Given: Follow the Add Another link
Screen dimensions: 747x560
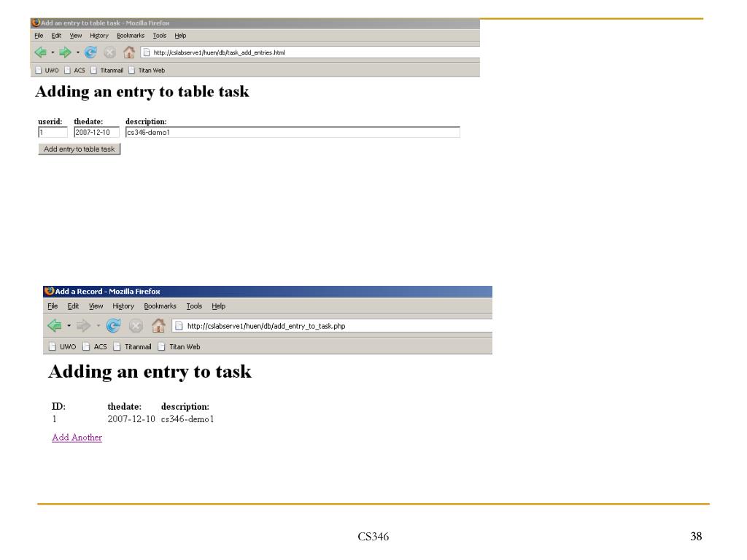Looking at the screenshot, I should (77, 437).
